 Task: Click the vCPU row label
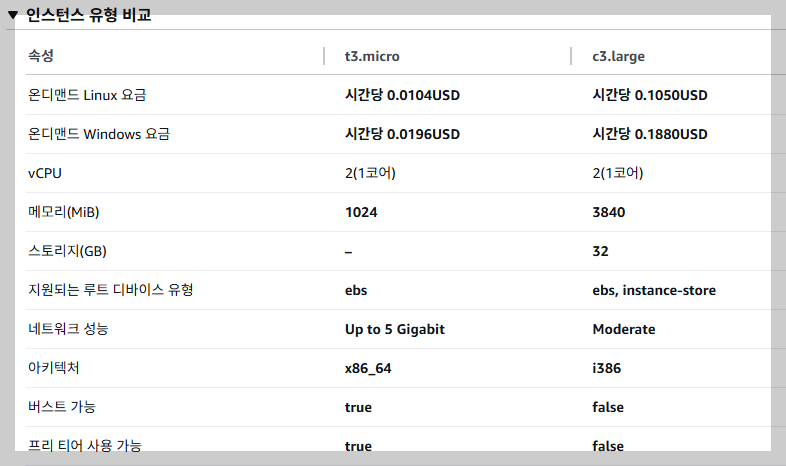45,173
